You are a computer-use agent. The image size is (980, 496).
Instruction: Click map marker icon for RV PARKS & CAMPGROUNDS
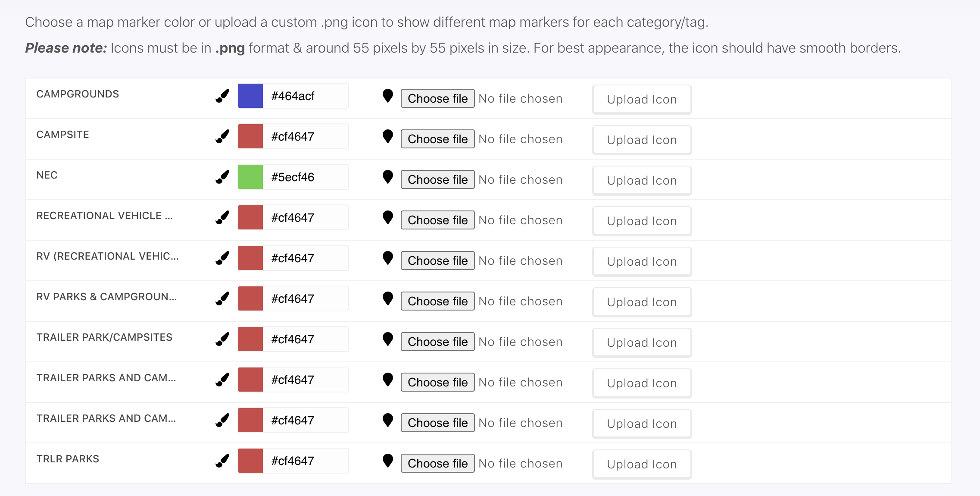pyautogui.click(x=388, y=298)
